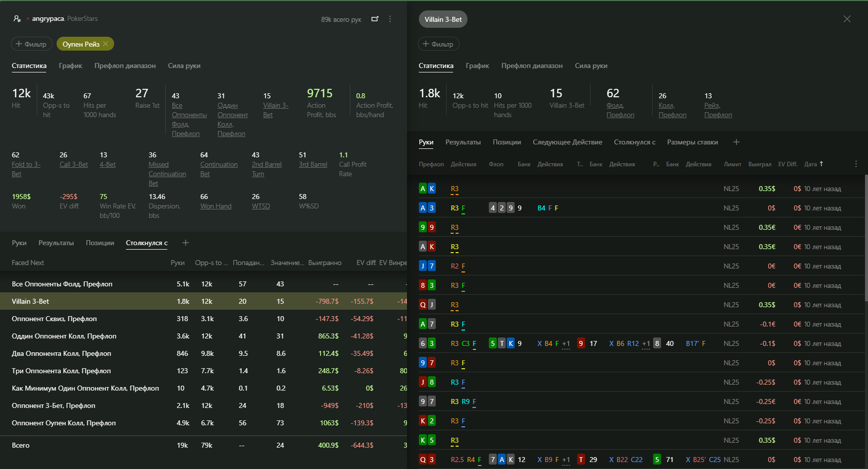Viewport: 868px width, 469px height.
Task: Sort hands by Дата column arrow
Action: (x=821, y=164)
